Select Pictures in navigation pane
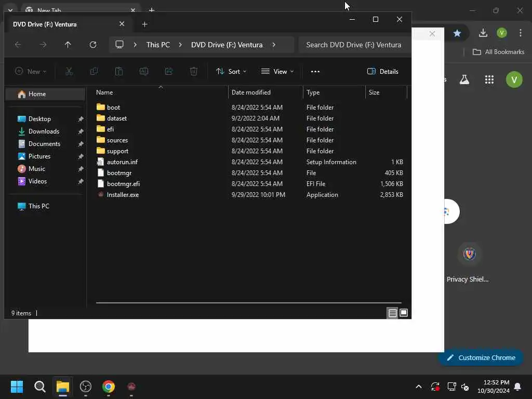The height and width of the screenshot is (399, 532). [46, 156]
